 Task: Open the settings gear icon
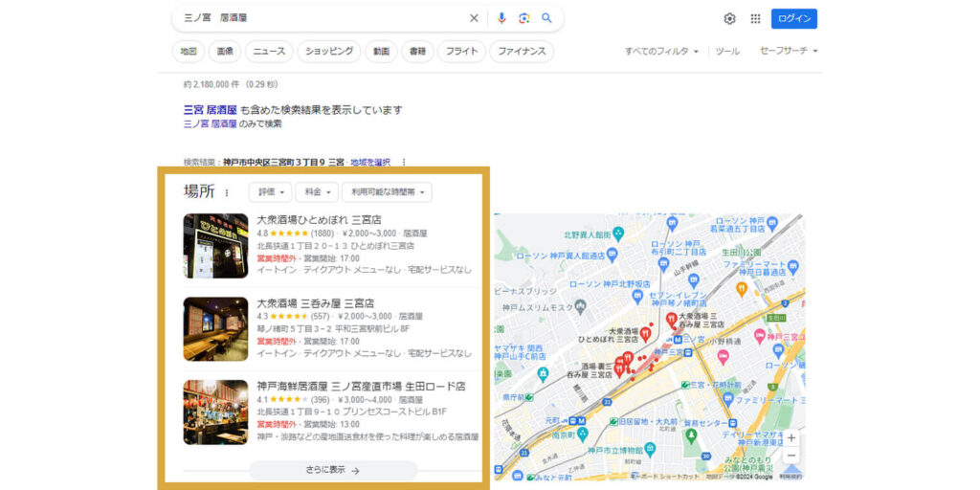(729, 19)
